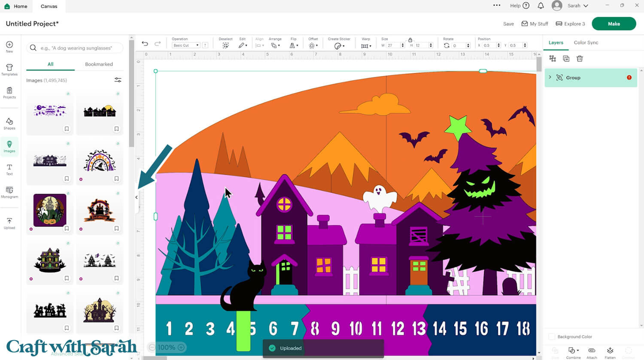Open the Upload panel
This screenshot has height=360, width=644.
click(9, 223)
